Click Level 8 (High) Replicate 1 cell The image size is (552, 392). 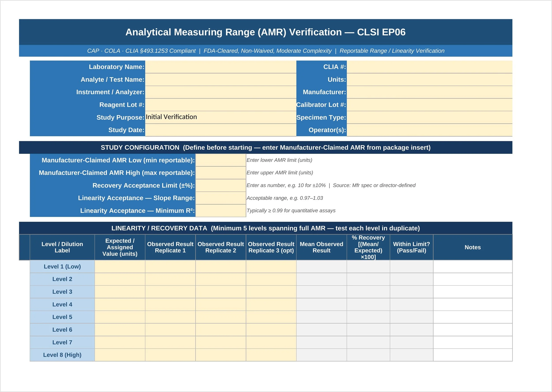[170, 355]
